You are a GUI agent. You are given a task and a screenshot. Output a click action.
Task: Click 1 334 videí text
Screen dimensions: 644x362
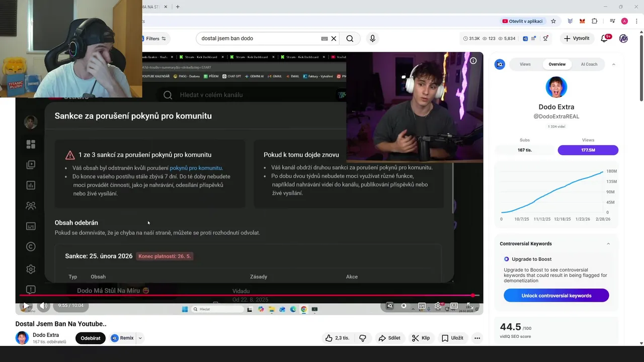click(x=556, y=127)
